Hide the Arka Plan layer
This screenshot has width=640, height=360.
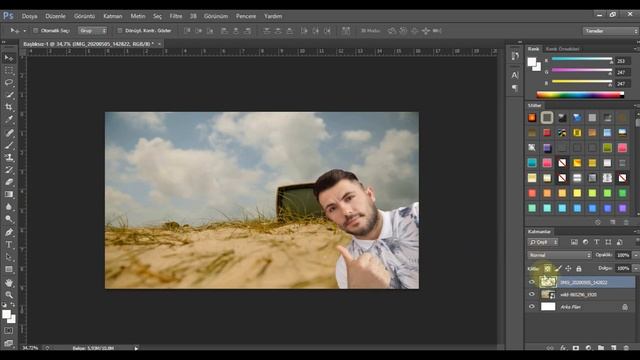(x=532, y=307)
